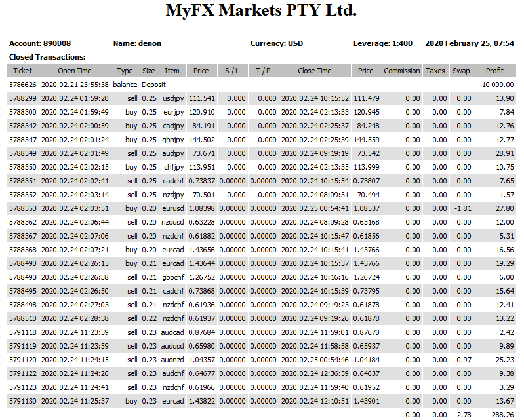
Task: Select the Account: 890008 text
Action: coord(40,43)
